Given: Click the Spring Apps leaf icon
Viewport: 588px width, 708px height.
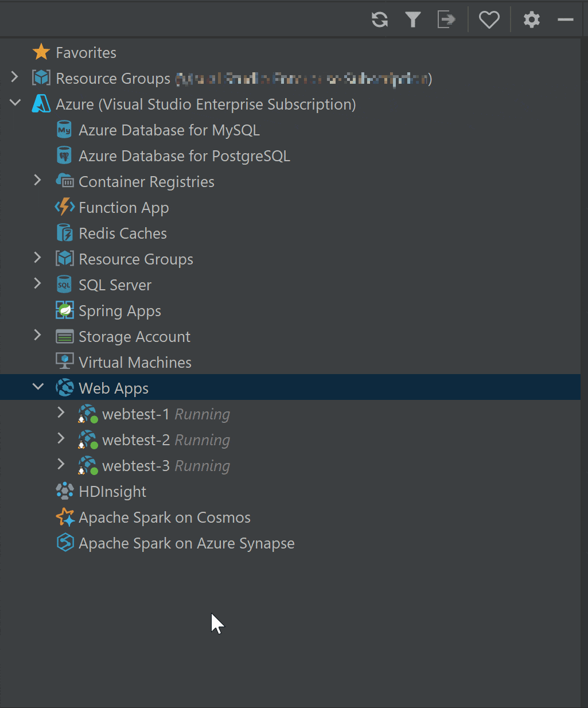Looking at the screenshot, I should coord(64,310).
